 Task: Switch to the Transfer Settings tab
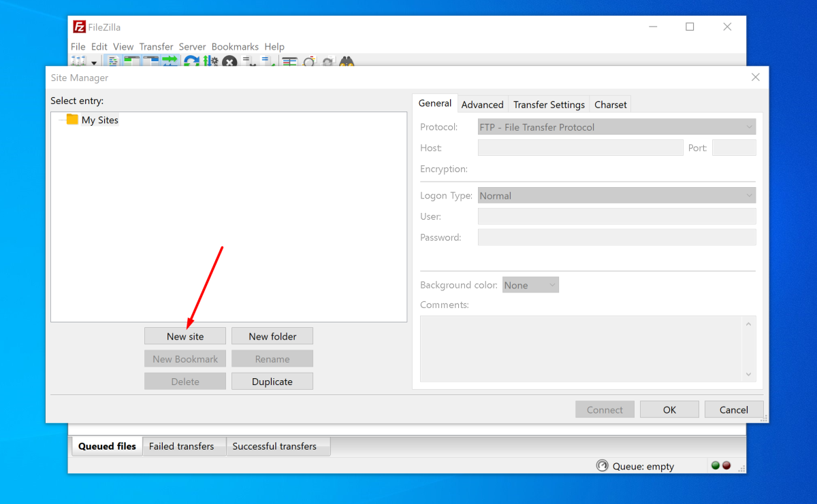tap(549, 105)
